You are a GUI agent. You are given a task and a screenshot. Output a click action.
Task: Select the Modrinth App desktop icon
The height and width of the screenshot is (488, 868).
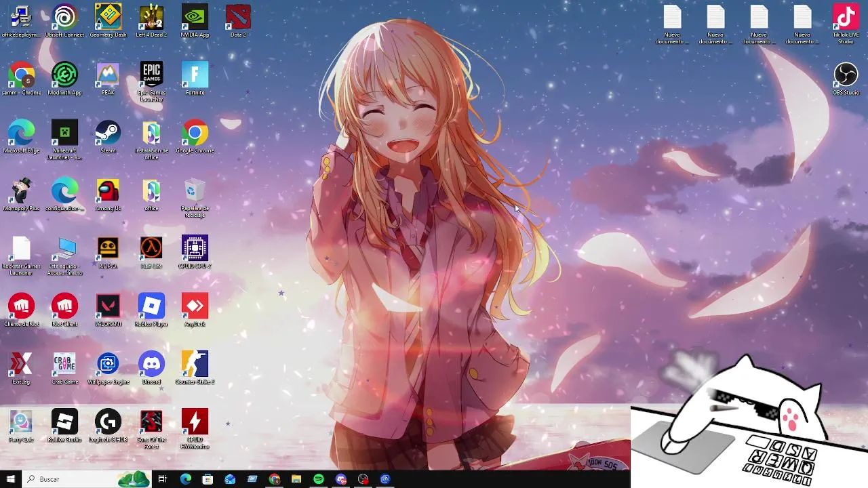click(64, 79)
